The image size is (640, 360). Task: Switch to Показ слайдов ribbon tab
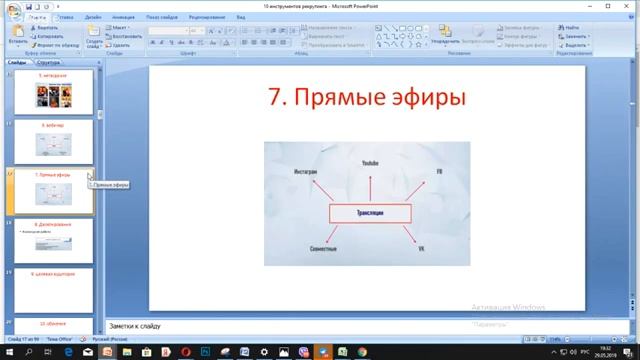click(162, 18)
